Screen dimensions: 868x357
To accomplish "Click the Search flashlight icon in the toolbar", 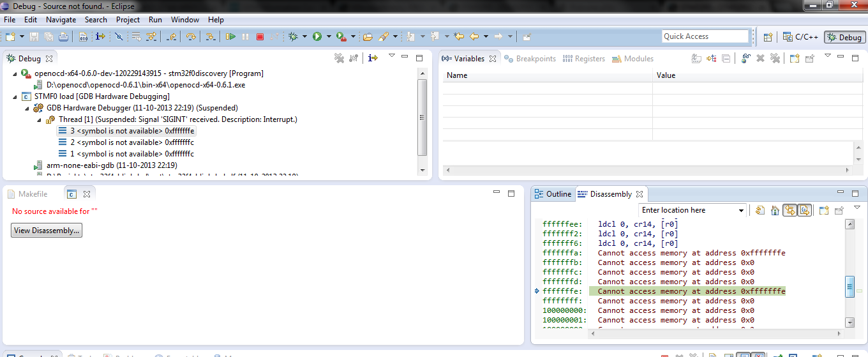I will pos(384,36).
